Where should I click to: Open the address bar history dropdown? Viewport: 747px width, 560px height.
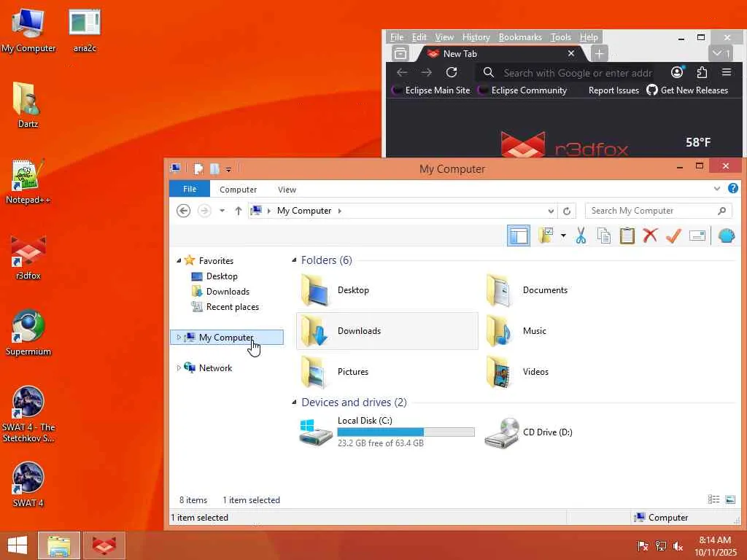[x=551, y=211]
